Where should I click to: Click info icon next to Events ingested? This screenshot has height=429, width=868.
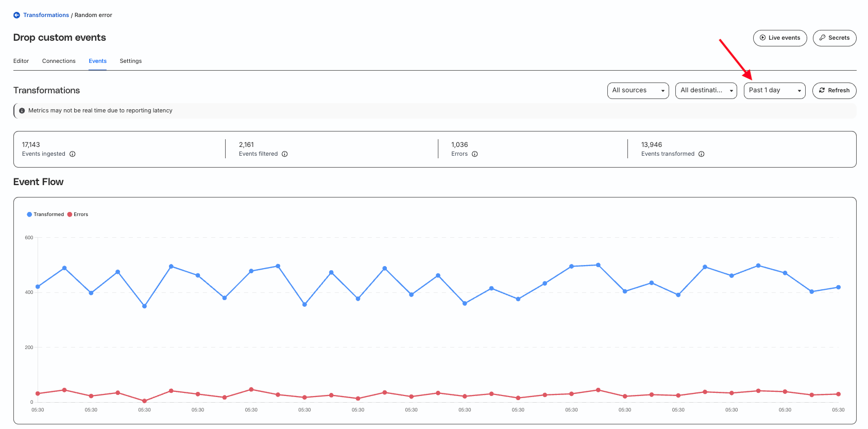pos(73,154)
